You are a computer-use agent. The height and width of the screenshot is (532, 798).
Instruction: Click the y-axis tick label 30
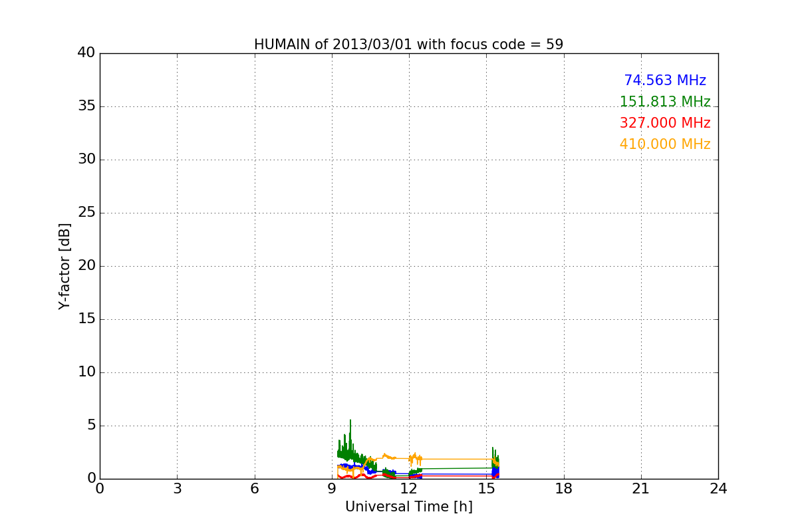point(86,160)
